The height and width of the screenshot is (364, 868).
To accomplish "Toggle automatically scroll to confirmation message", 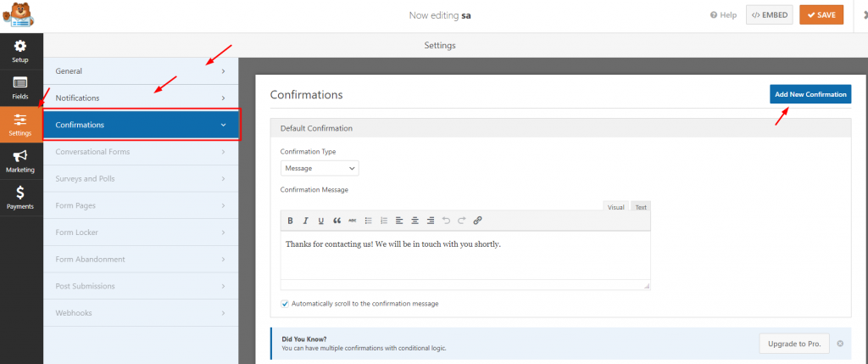I will click(285, 304).
